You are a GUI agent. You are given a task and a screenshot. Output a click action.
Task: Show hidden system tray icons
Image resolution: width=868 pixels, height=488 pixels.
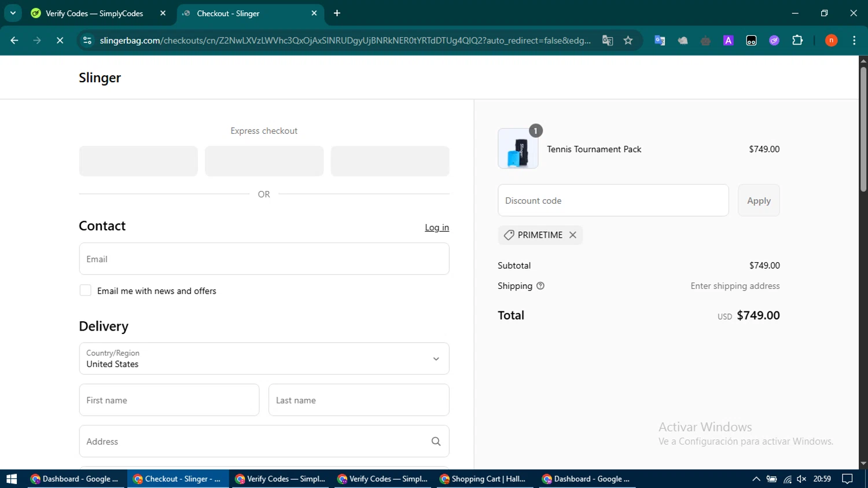tap(756, 479)
